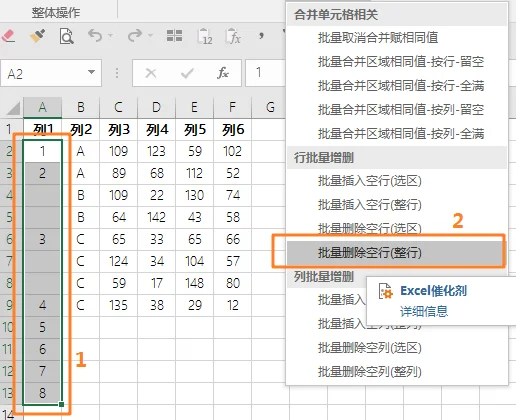The height and width of the screenshot is (420, 516).
Task: Click the comma style icon
Action: coord(262,35)
